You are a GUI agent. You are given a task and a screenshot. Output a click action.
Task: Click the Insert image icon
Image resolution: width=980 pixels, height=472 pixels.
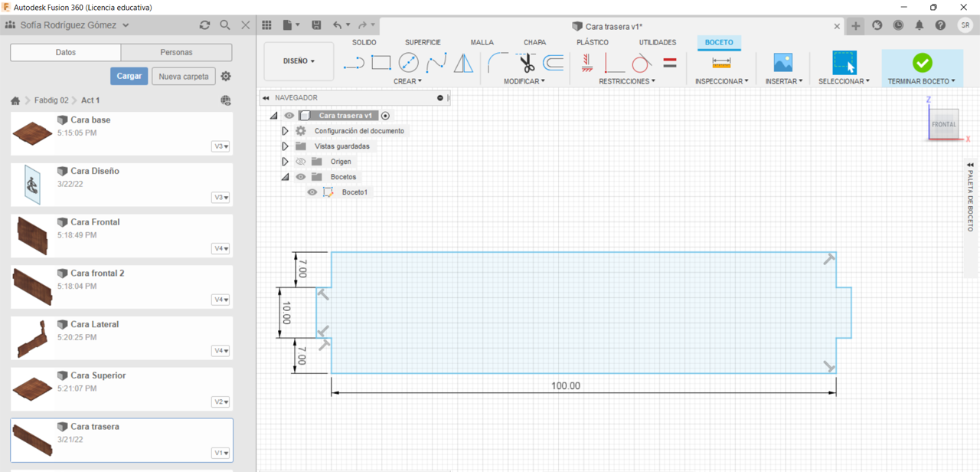tap(783, 63)
